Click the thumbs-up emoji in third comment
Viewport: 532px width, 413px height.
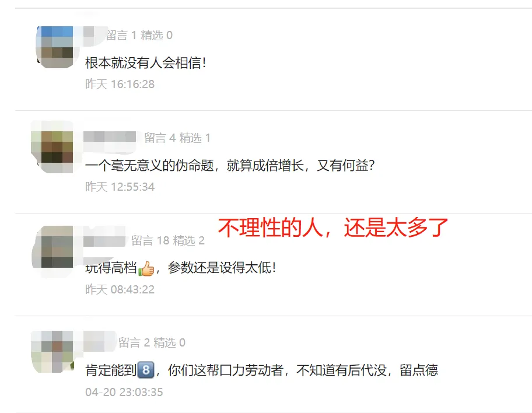[x=146, y=268]
